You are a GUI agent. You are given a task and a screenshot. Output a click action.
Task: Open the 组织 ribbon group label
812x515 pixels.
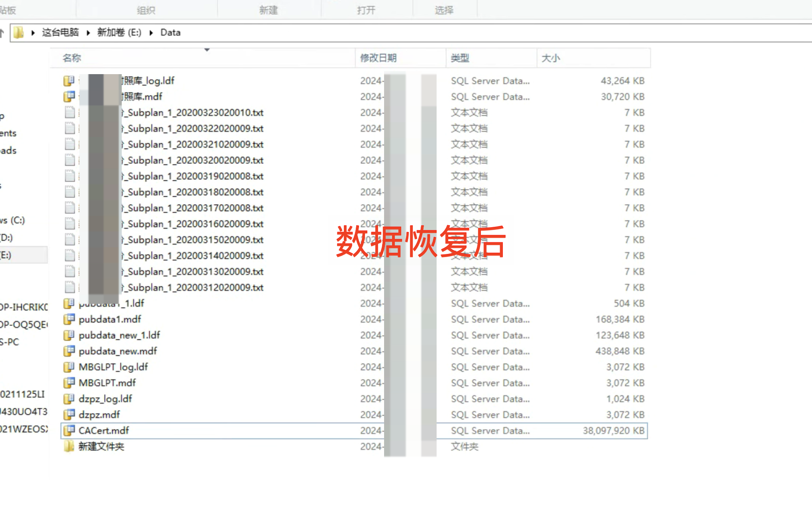click(x=146, y=10)
